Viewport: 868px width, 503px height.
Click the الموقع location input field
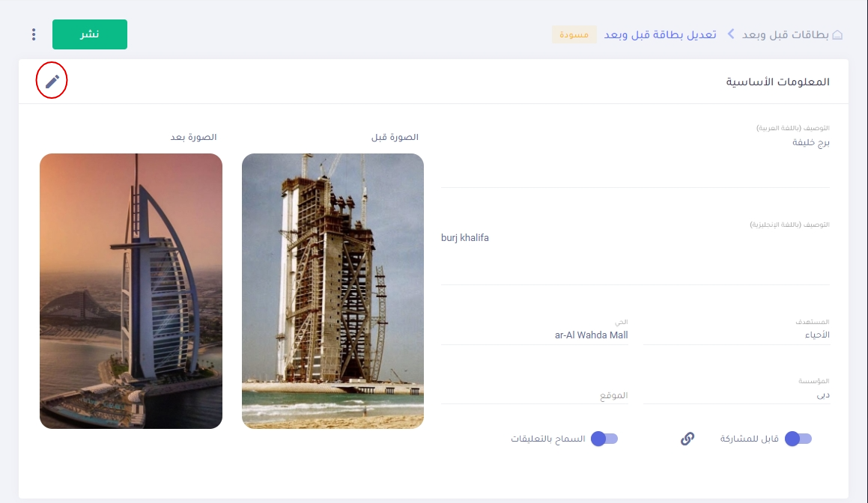pos(534,394)
